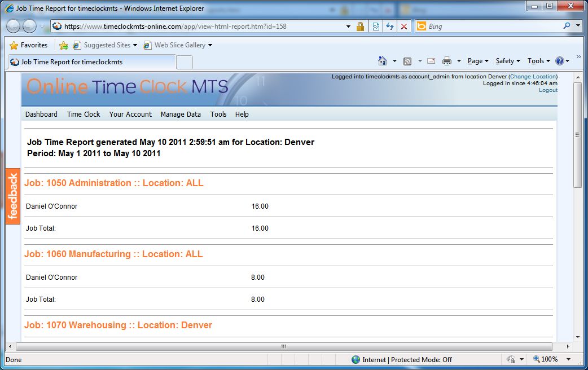Viewport: 588px width, 370px height.
Task: Click the Favorites star icon
Action: [14, 45]
